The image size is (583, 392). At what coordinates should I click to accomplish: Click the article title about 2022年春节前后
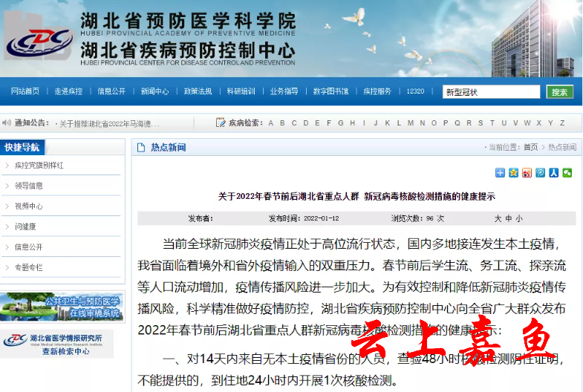point(356,196)
